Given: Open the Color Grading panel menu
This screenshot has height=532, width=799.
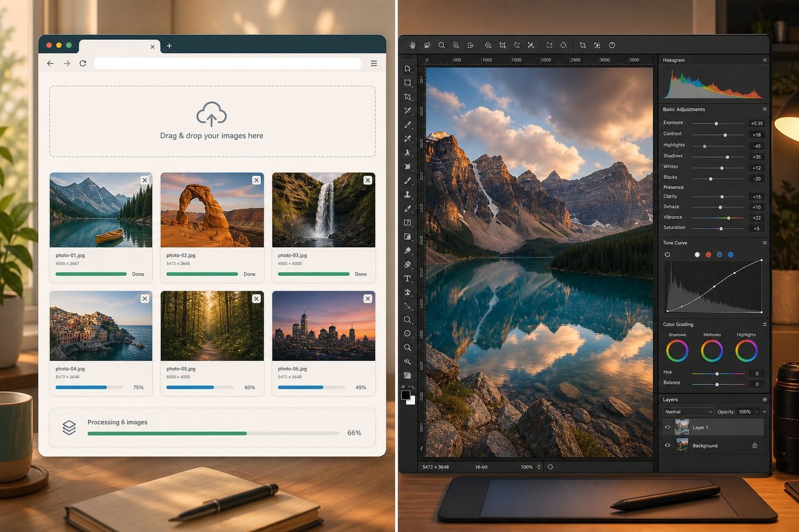Looking at the screenshot, I should tap(765, 324).
